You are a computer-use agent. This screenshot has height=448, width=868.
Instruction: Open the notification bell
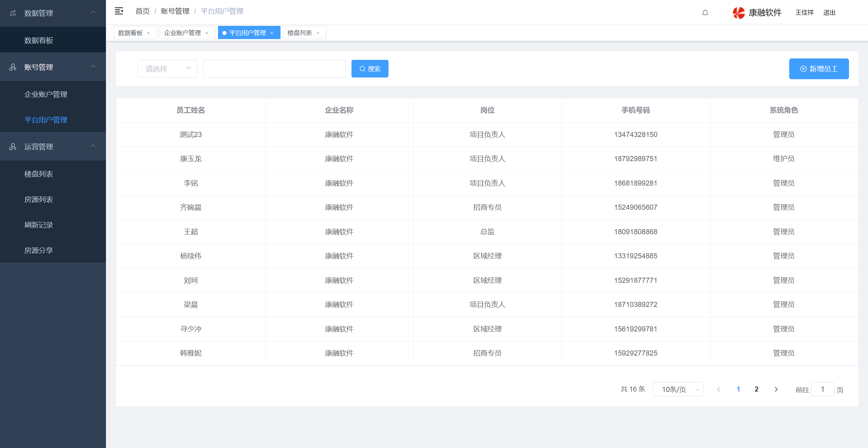pyautogui.click(x=705, y=13)
